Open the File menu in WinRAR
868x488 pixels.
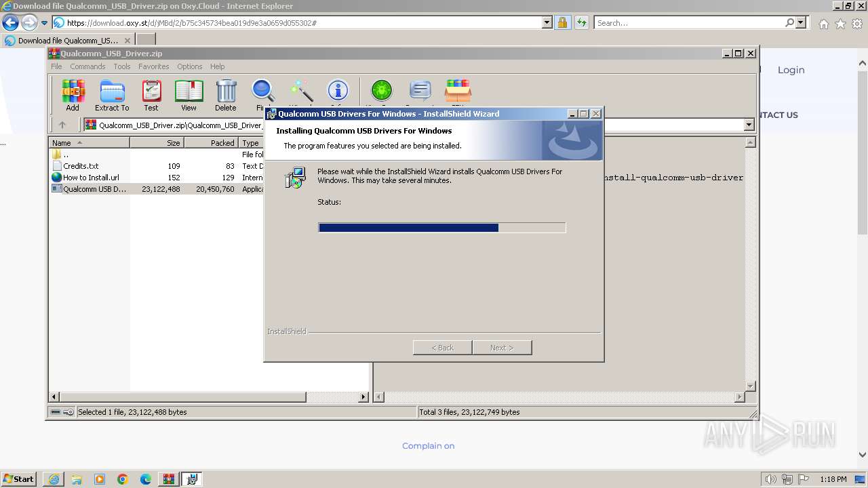coord(56,66)
